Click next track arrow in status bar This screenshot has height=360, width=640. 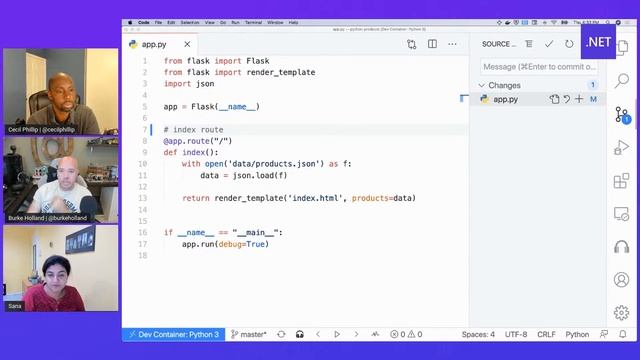point(356,334)
